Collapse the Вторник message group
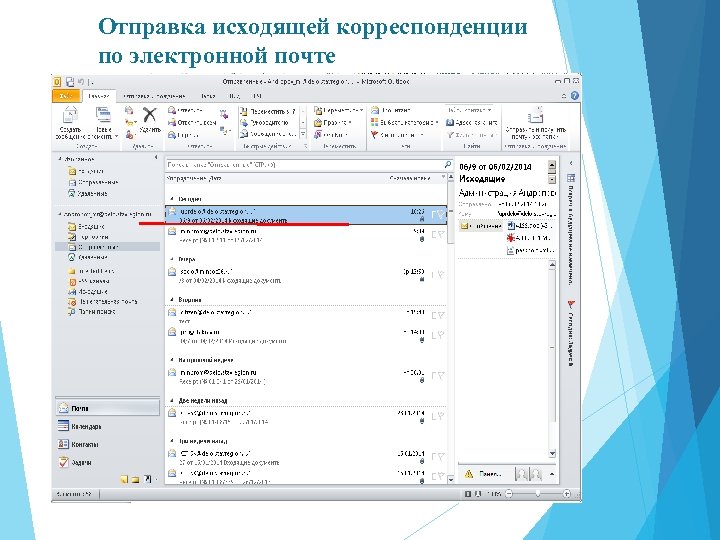Viewport: 720px width, 540px height. click(172, 300)
